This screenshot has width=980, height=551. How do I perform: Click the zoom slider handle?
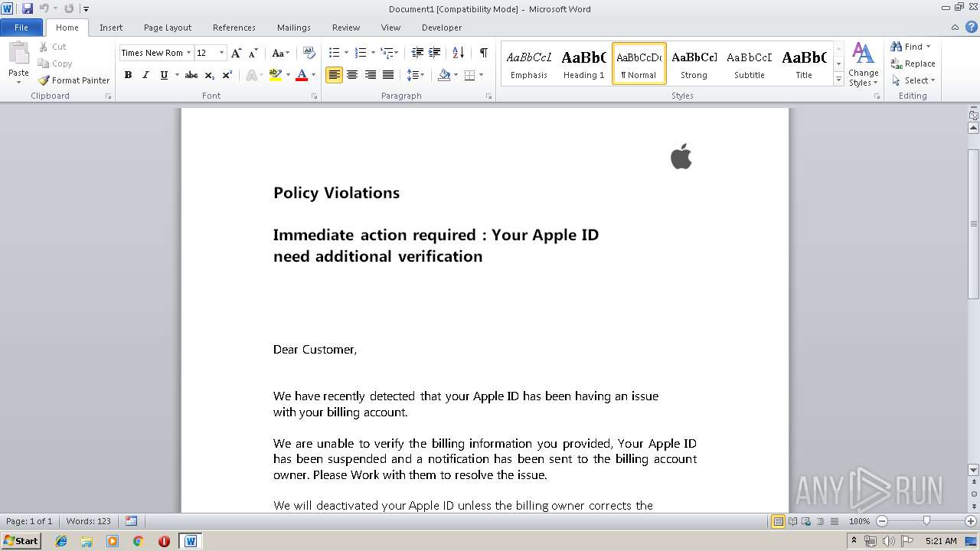tap(926, 521)
